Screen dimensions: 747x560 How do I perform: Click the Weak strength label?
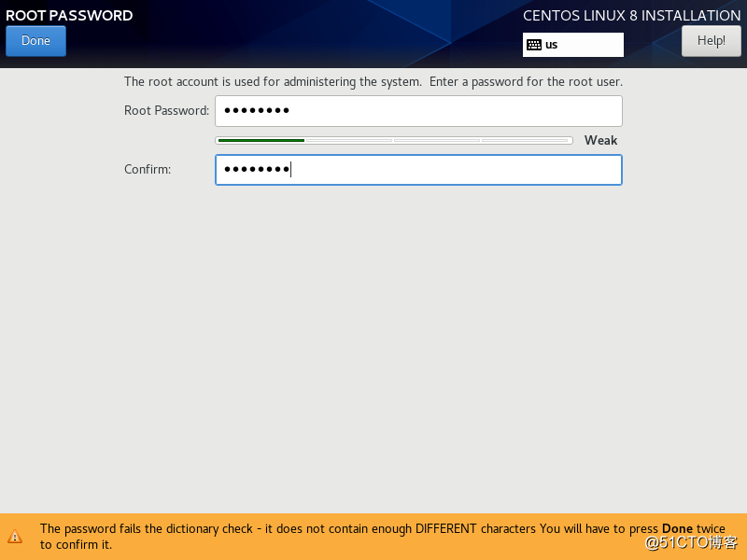click(x=600, y=141)
